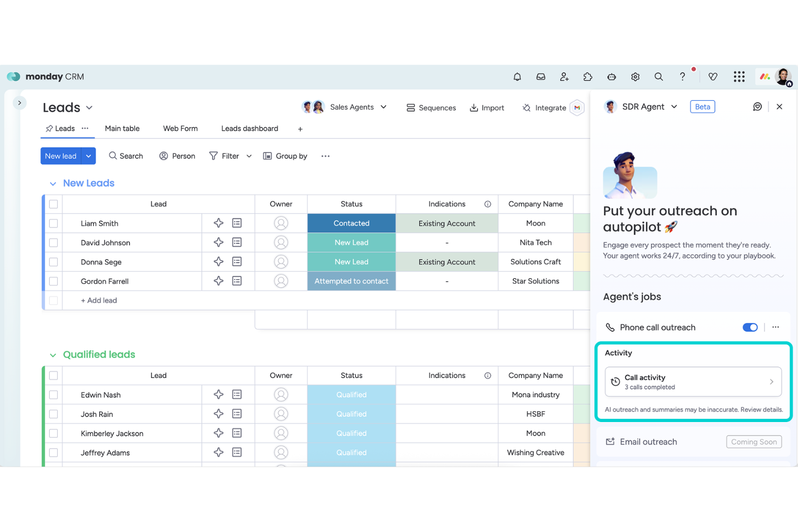Select all leads using the header checkbox
The image size is (798, 532).
click(x=53, y=204)
